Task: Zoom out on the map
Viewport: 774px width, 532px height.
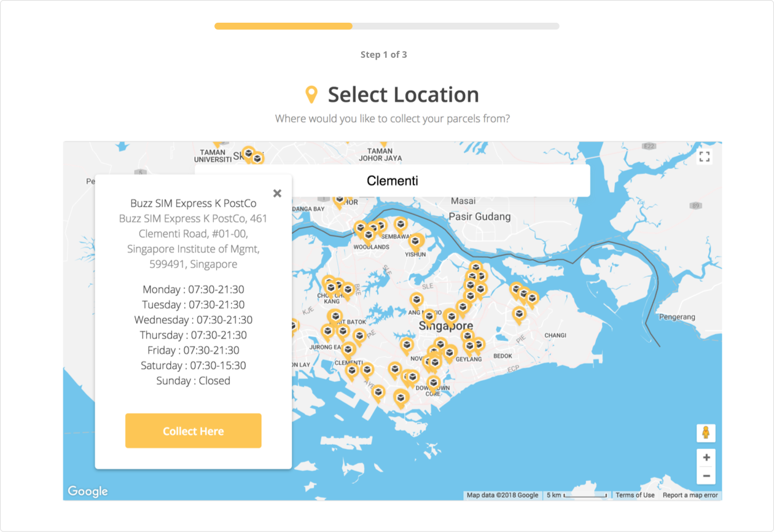Action: 706,475
